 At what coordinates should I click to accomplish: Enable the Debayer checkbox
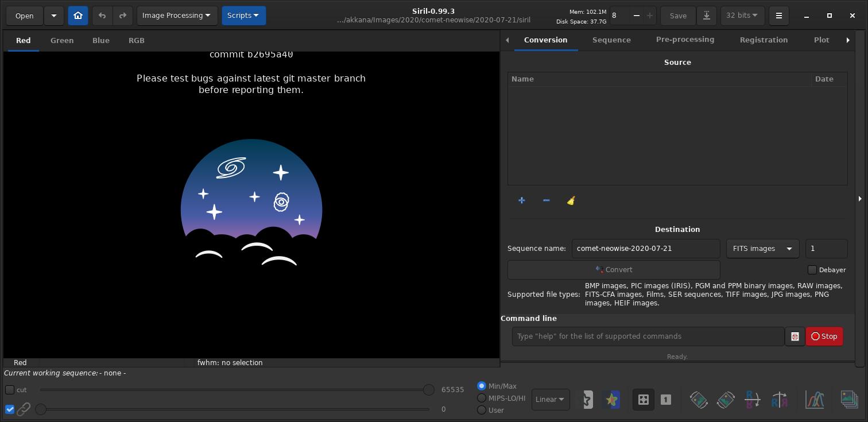tap(812, 270)
